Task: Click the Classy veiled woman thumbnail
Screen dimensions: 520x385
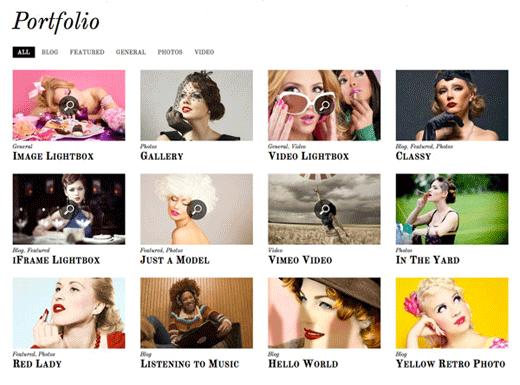Action: [x=452, y=105]
